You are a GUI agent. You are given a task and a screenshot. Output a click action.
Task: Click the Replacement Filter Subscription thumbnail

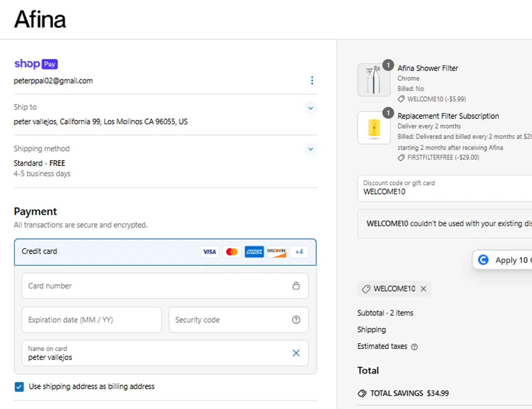[x=374, y=128]
